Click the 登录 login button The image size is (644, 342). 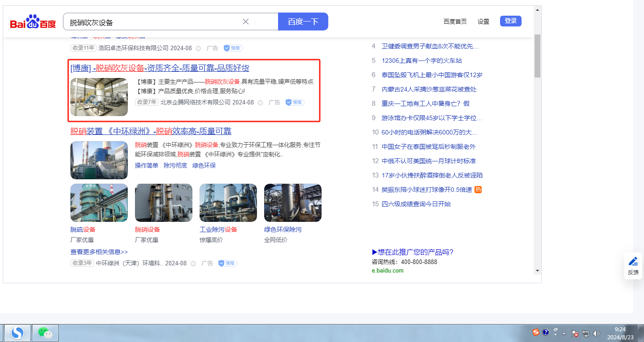(510, 21)
